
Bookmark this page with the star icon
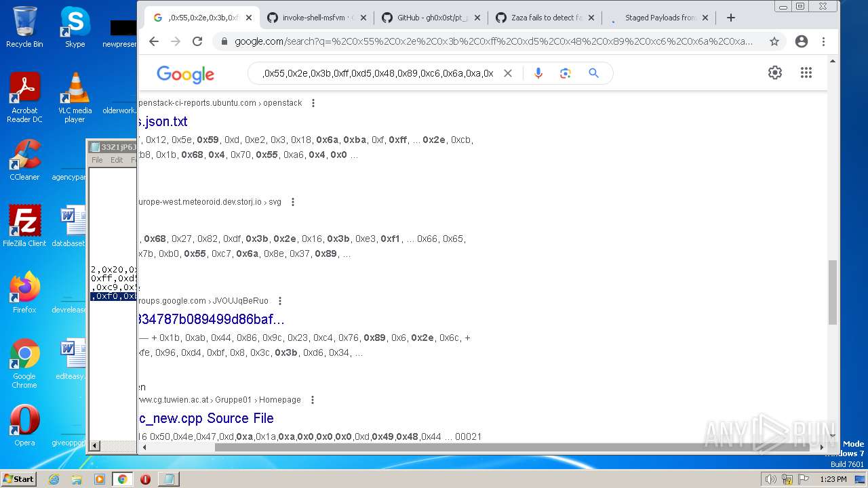(x=774, y=41)
